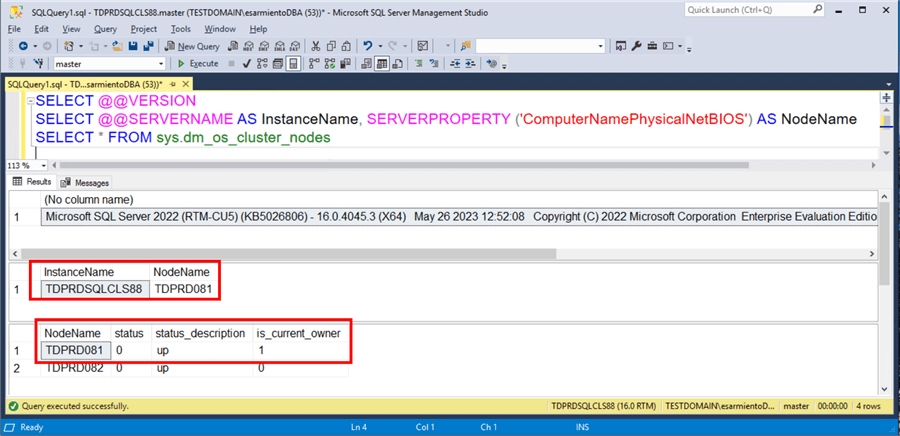Expand the empty Find combo box
The width and height of the screenshot is (900, 436).
pos(600,46)
